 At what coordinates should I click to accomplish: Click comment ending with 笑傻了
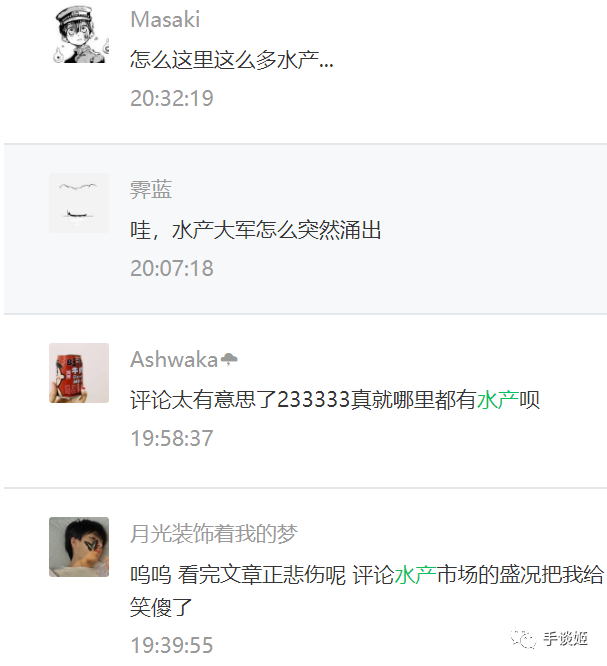(367, 591)
